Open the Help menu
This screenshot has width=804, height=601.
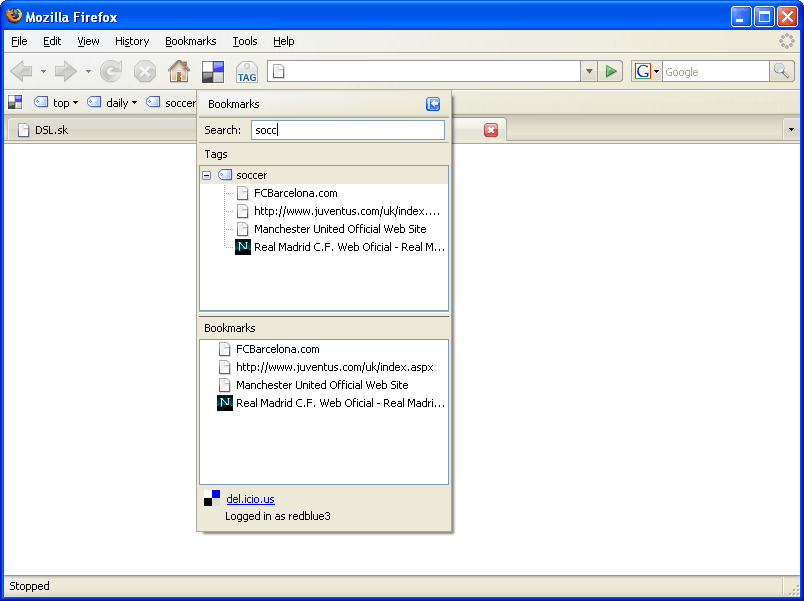(284, 41)
